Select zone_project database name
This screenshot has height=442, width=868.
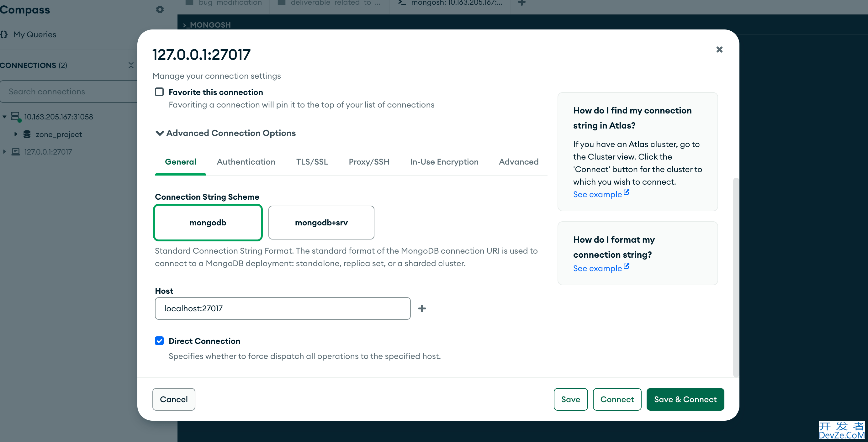pos(59,134)
